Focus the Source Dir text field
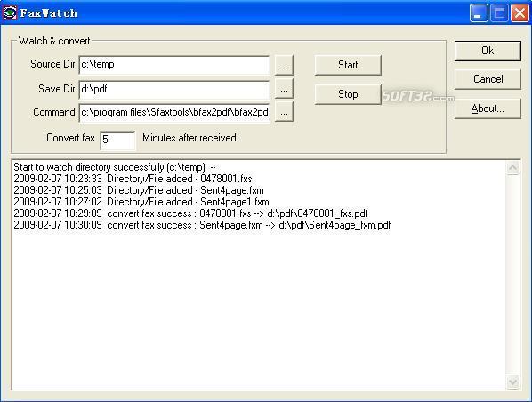This screenshot has height=402, width=532. click(x=174, y=65)
